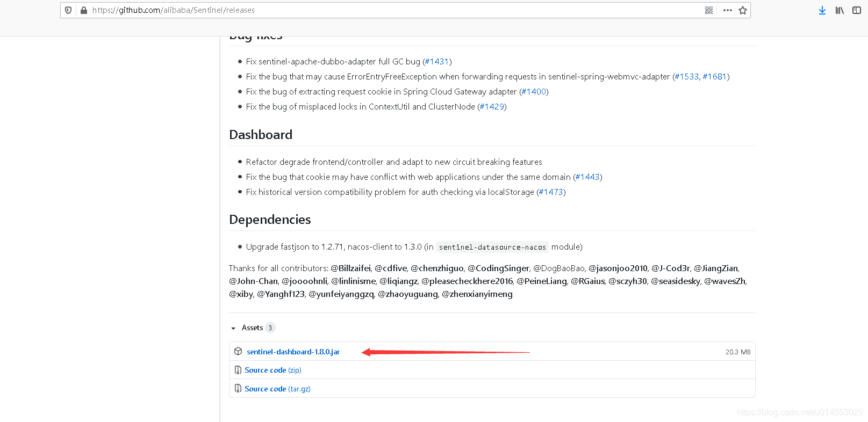Click the package icon beside sentinel-dashboard jar
The height and width of the screenshot is (422, 868).
(x=238, y=351)
